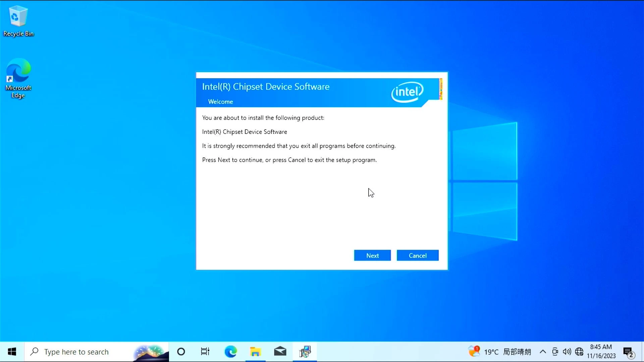Screen dimensions: 644x362
Task: Click notification badge on taskbar
Action: (x=629, y=351)
